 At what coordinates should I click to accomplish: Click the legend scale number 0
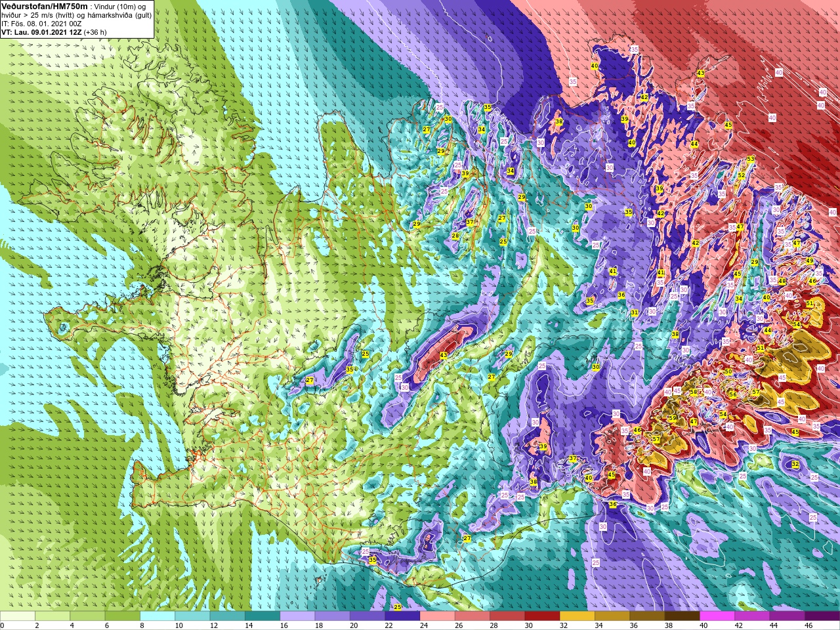pyautogui.click(x=2, y=625)
